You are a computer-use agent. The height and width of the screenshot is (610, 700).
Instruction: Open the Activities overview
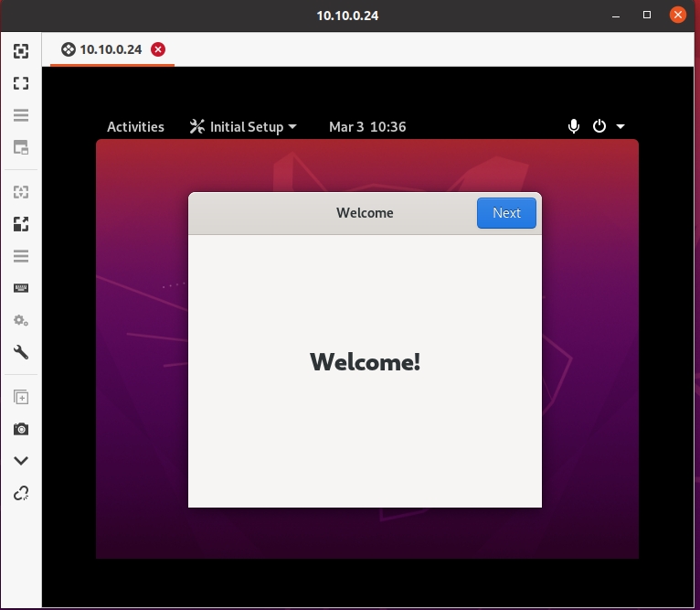[135, 127]
